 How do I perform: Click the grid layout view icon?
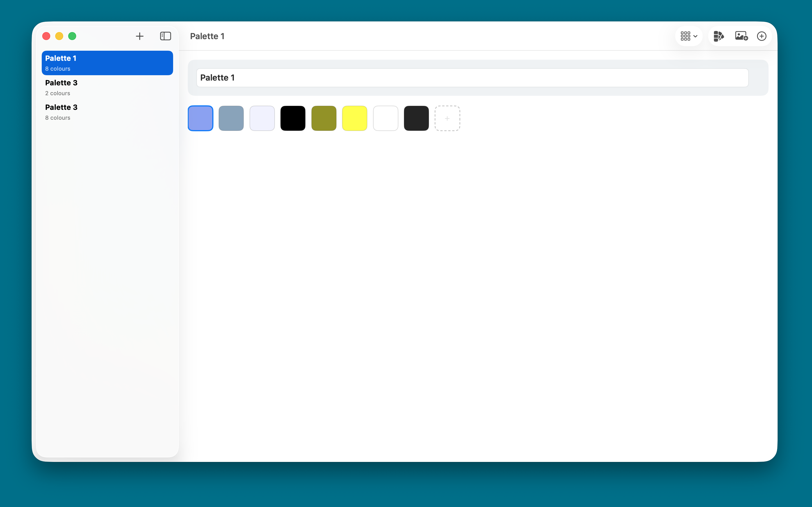pyautogui.click(x=686, y=36)
